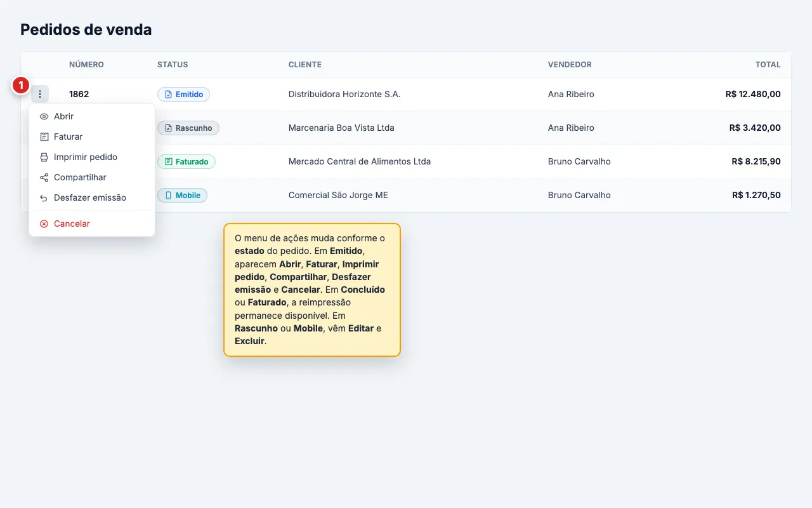Select the eye icon beside Abrir
This screenshot has width=812, height=508.
(x=44, y=117)
